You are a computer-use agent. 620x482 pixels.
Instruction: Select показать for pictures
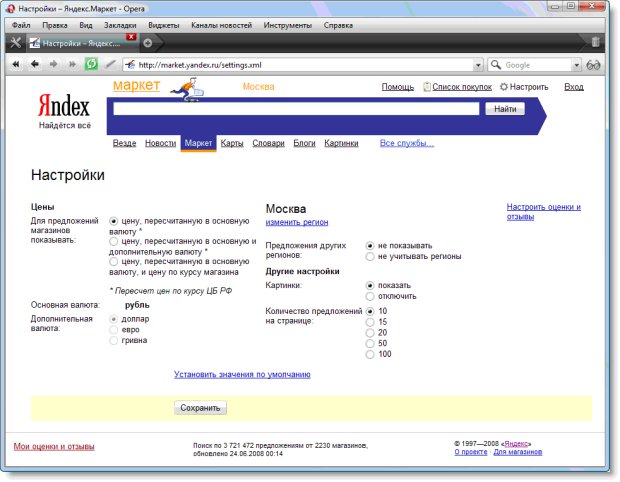pos(370,285)
